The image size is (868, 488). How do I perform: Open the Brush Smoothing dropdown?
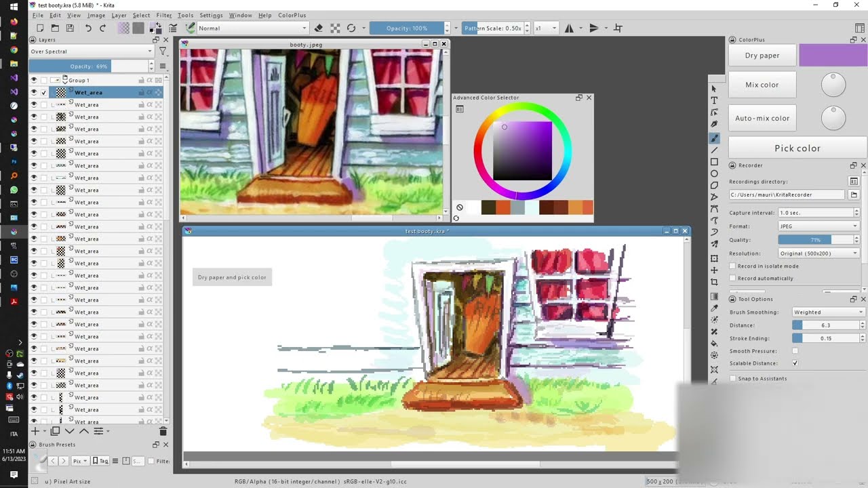coord(829,312)
